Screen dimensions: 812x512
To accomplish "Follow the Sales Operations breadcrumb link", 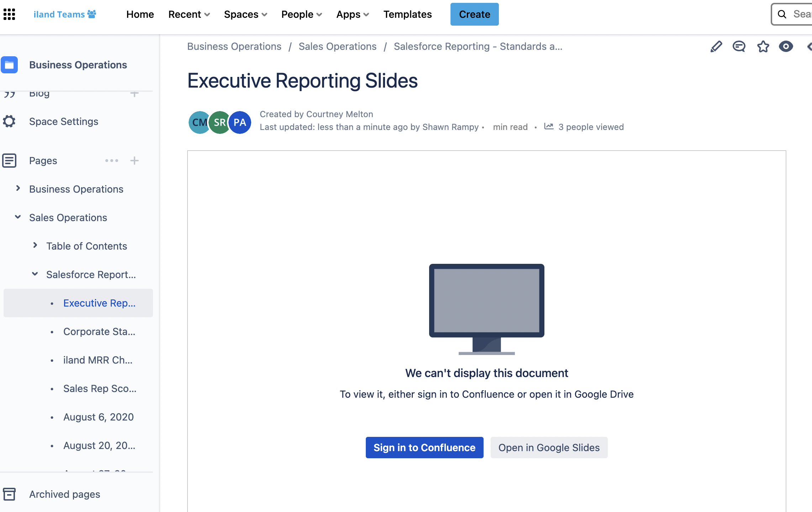I will click(x=337, y=47).
